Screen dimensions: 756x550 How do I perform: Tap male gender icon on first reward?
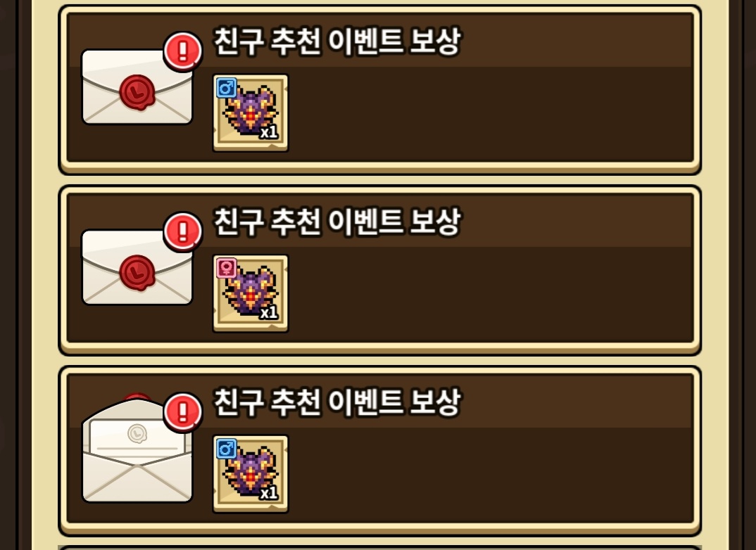coord(226,88)
